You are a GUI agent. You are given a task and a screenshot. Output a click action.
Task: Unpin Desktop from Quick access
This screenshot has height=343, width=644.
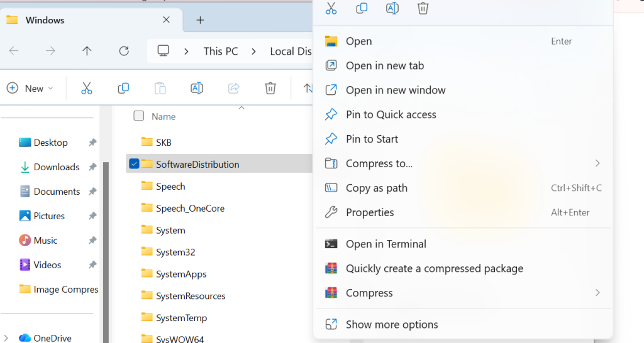coord(92,143)
